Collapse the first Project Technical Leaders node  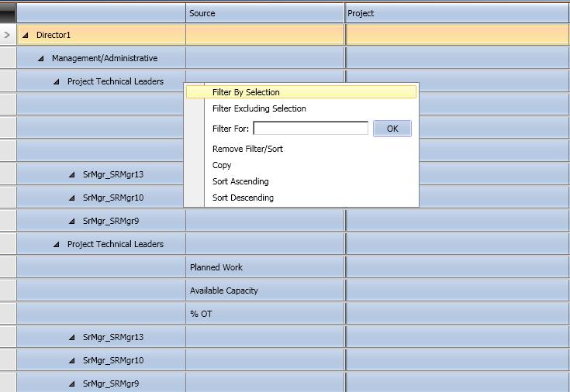pos(57,81)
